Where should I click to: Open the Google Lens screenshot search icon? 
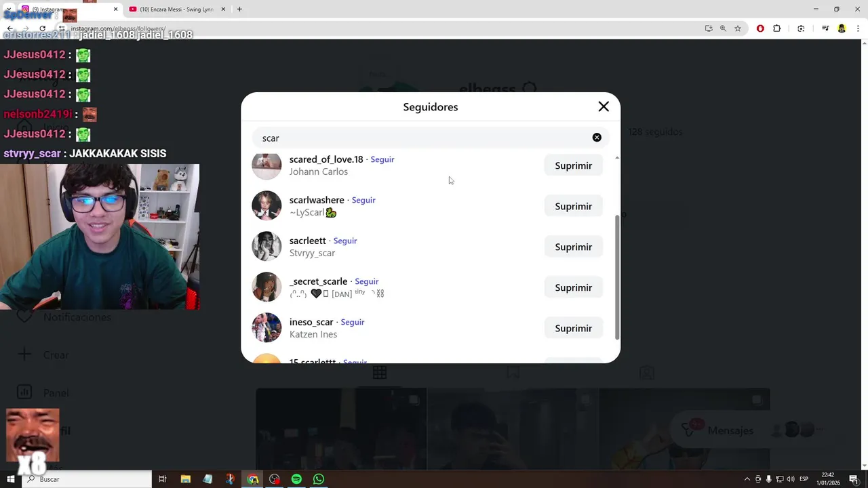(801, 28)
